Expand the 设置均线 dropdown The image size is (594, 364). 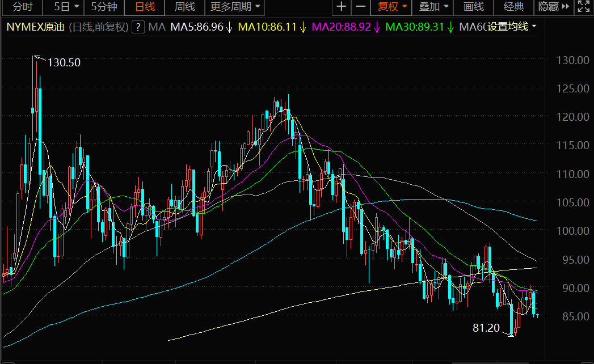(512, 27)
